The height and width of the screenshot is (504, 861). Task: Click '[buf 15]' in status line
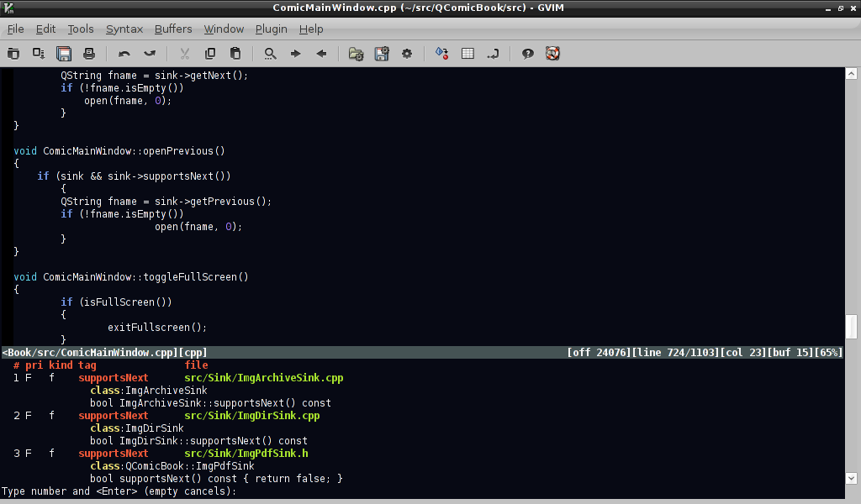(x=790, y=353)
